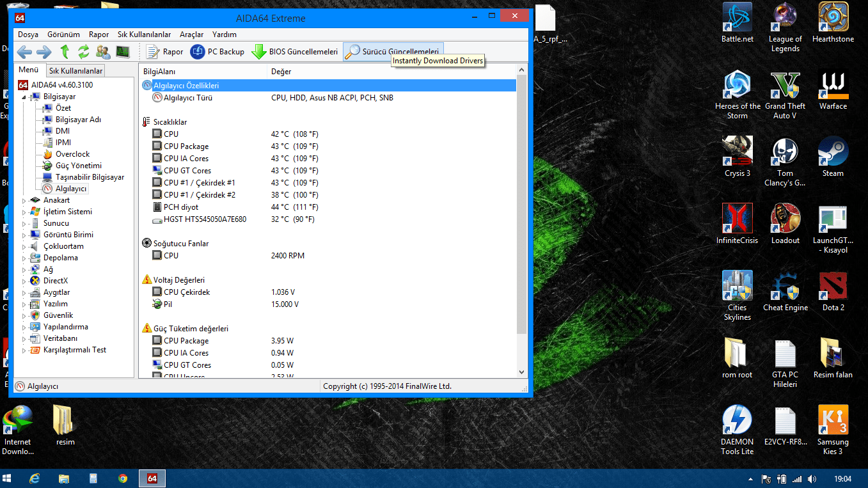
Task: Open the Crysis 3 desktop shortcut
Action: pos(738,157)
